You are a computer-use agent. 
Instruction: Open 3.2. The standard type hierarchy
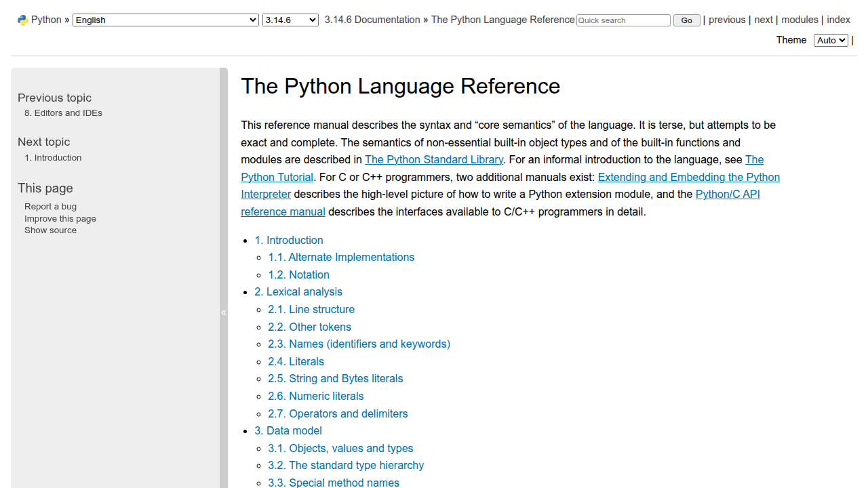(346, 466)
